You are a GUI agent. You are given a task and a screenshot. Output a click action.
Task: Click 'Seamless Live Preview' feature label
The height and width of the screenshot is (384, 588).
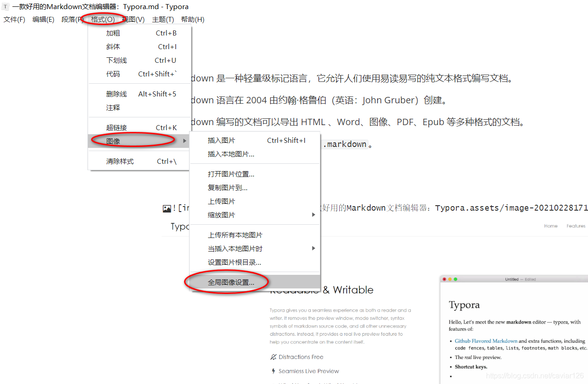point(309,371)
